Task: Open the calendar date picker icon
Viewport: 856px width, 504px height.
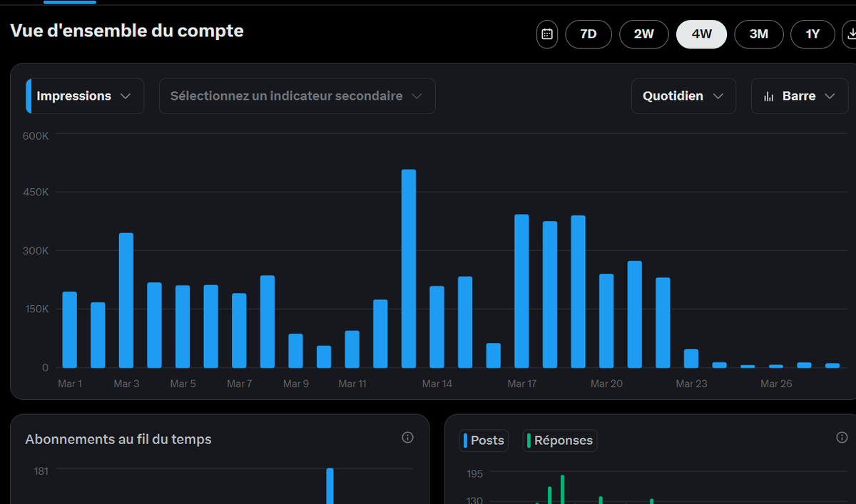Action: [x=546, y=34]
